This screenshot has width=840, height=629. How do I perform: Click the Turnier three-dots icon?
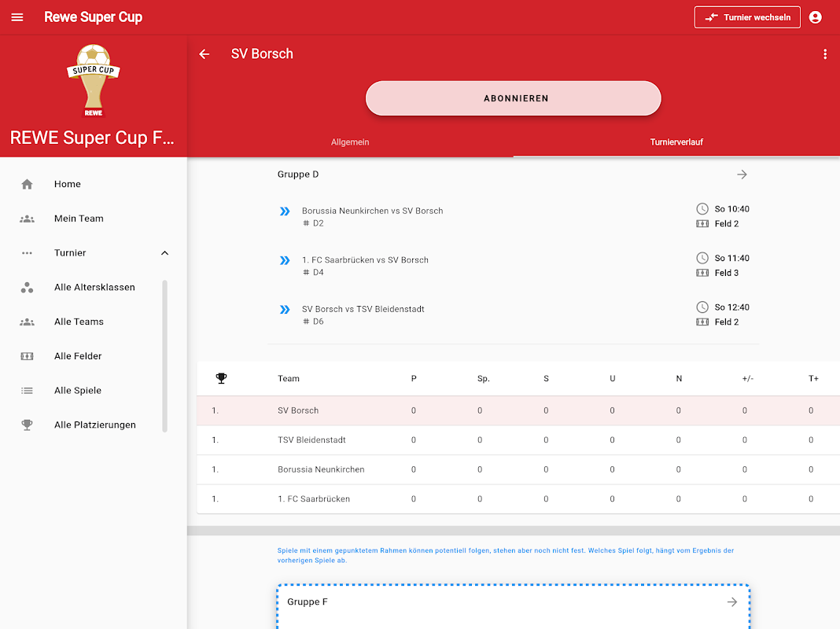click(27, 253)
